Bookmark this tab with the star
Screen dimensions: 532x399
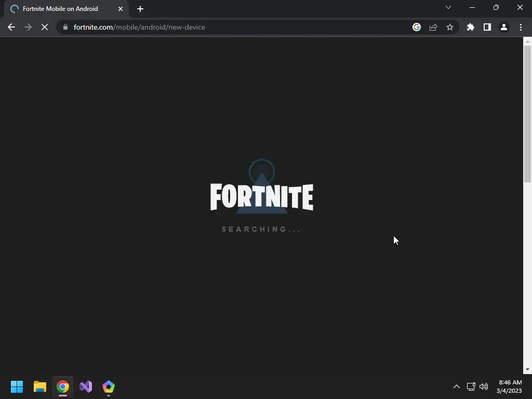tap(450, 27)
